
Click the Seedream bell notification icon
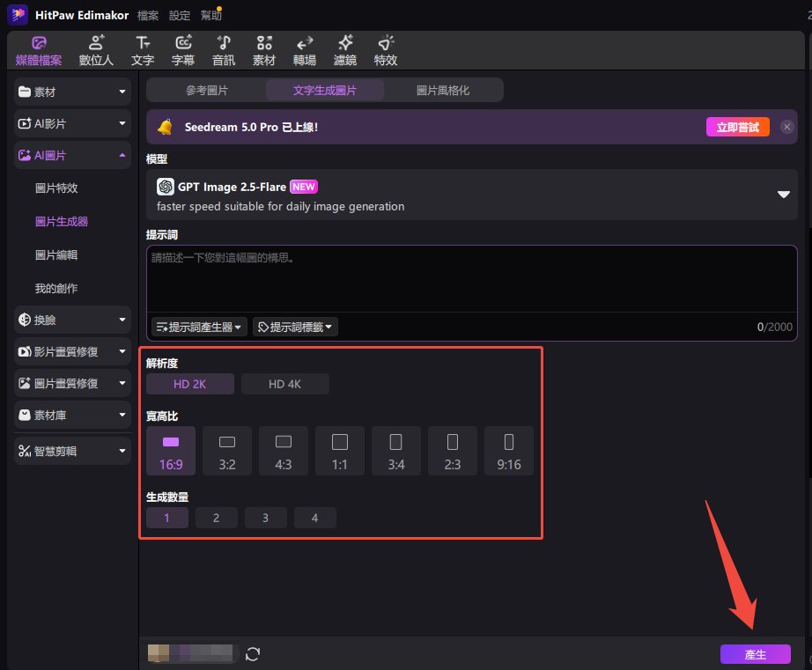(x=166, y=127)
